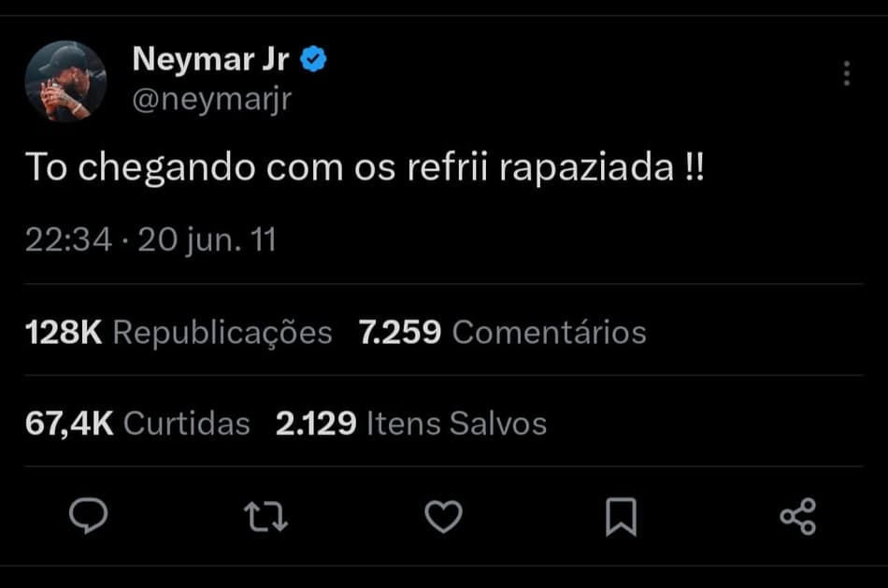Select the tweet text about refrii

364,168
